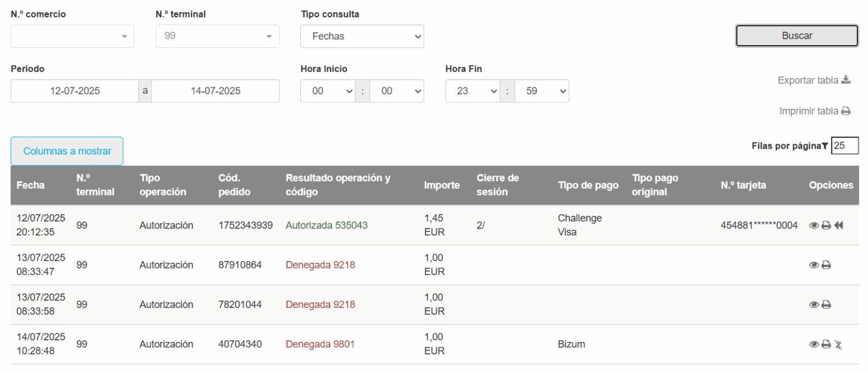
Task: Click the period start date field 12-07-2025
Action: pyautogui.click(x=75, y=91)
